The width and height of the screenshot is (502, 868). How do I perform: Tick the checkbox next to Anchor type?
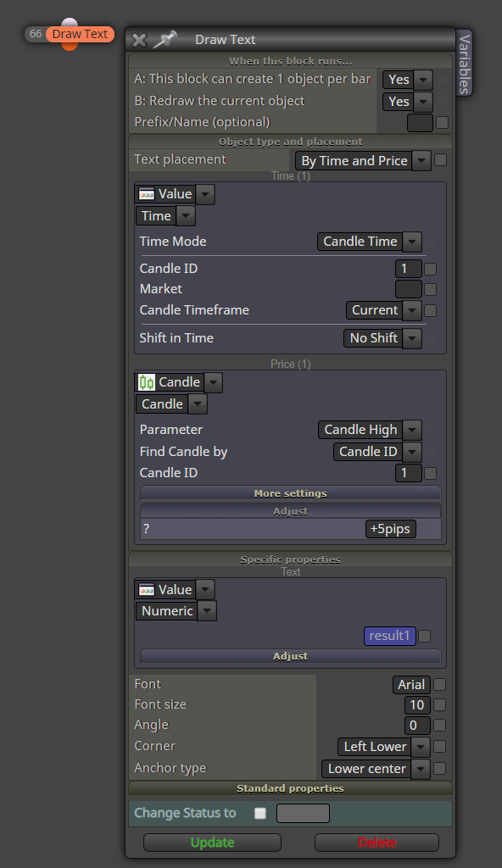pos(440,768)
